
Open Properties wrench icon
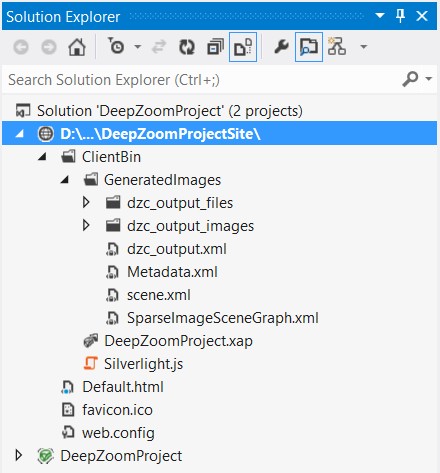click(x=281, y=46)
